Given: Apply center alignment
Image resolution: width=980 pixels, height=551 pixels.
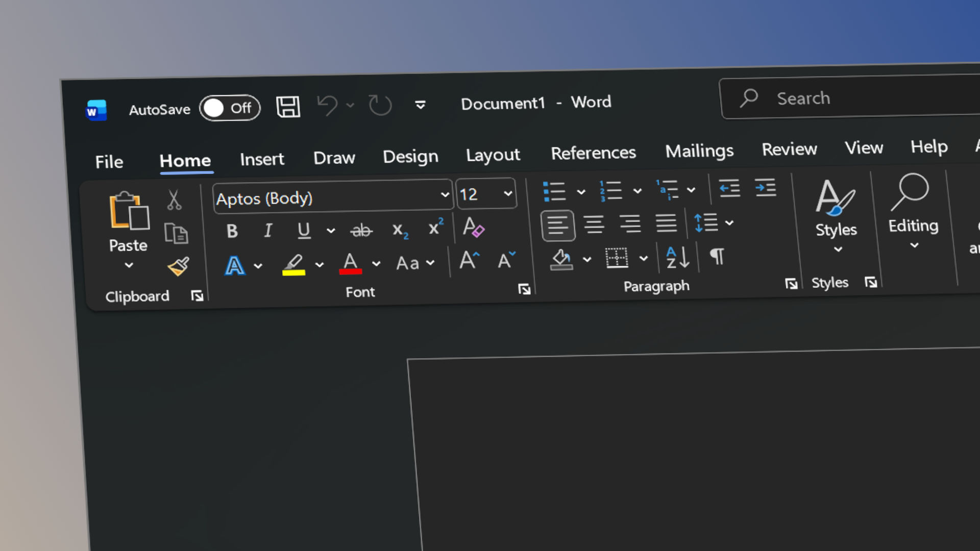Looking at the screenshot, I should click(595, 224).
